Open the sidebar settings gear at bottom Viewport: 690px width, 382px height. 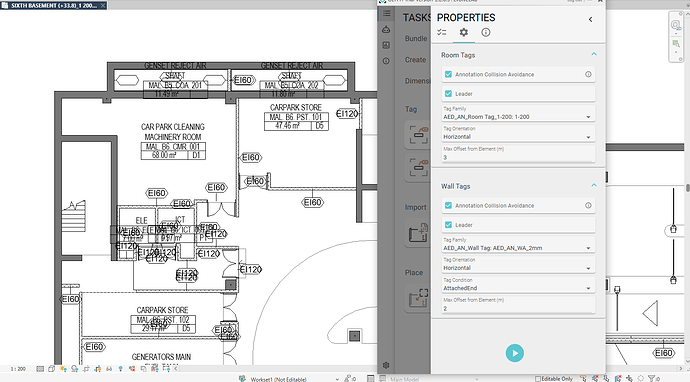tap(386, 365)
